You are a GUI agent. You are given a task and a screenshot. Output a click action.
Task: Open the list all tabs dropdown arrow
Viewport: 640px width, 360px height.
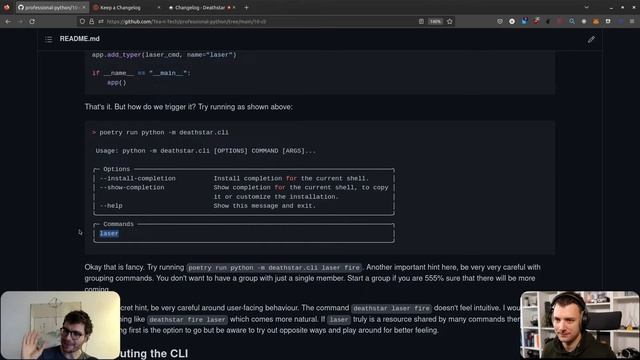coord(587,7)
